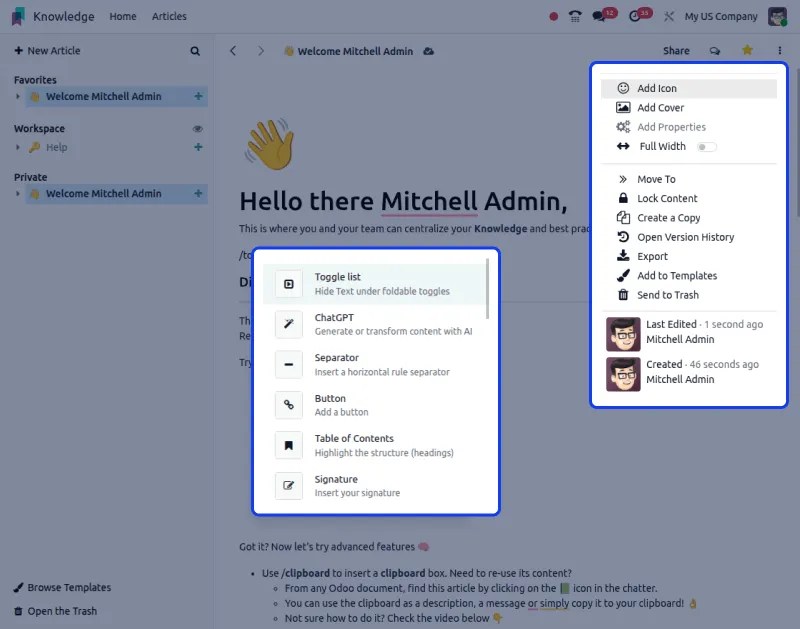Click the Button link chain icon
Image resolution: width=800 pixels, height=629 pixels.
289,405
